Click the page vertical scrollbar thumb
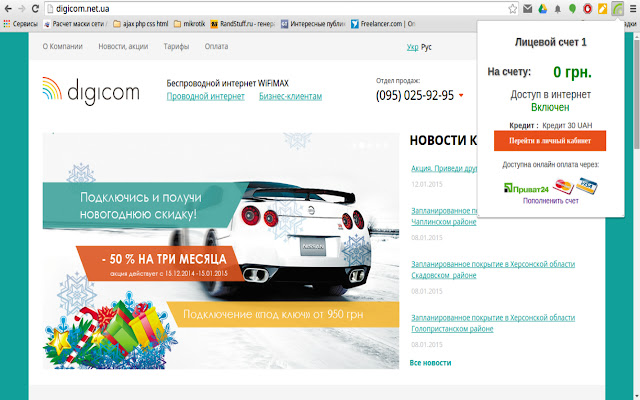This screenshot has width=640, height=400. click(636, 94)
